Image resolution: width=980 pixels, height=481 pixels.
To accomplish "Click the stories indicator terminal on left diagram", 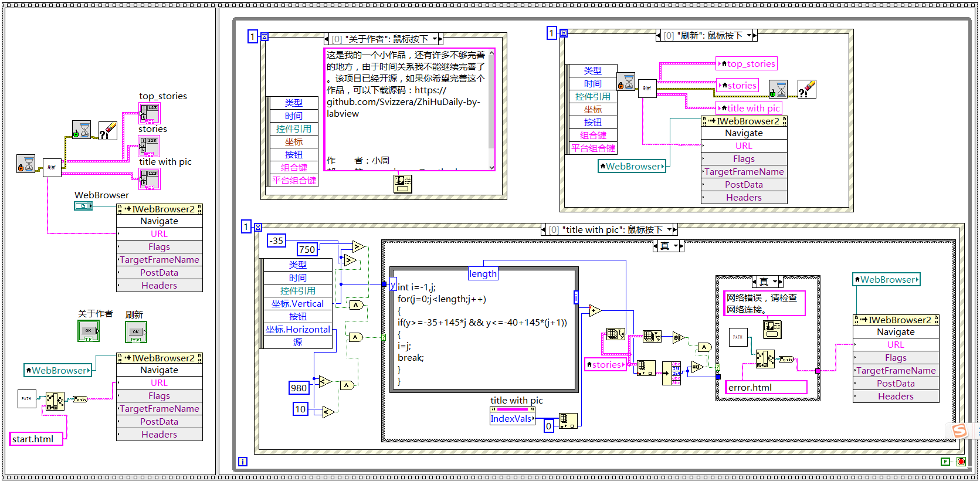I will pos(149,145).
